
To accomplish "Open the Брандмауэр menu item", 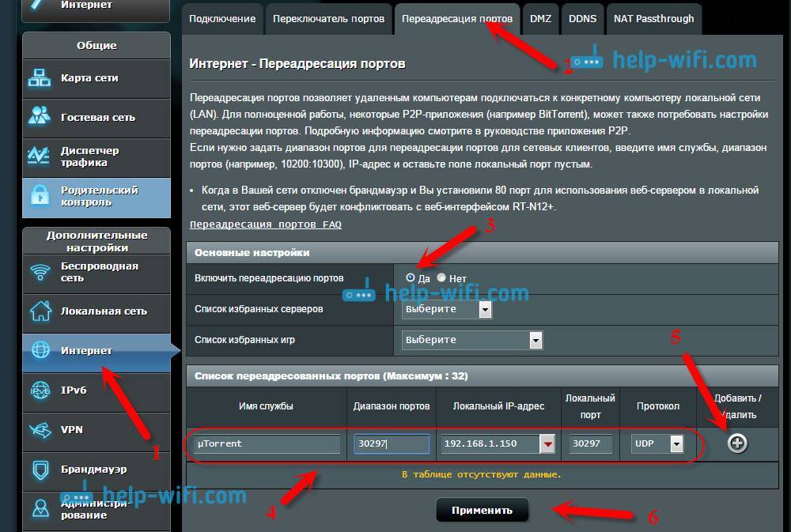I will (x=97, y=471).
